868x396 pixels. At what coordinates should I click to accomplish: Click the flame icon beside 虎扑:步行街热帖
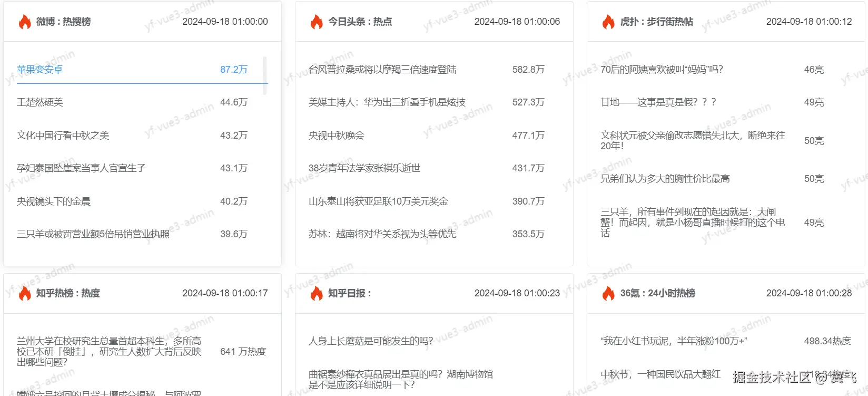click(608, 22)
